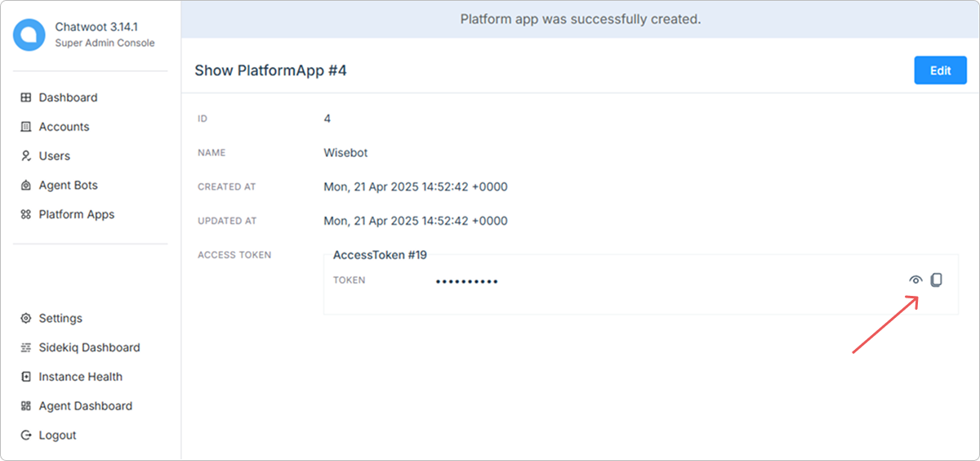This screenshot has height=461, width=980.
Task: Open the Dashboard menu item
Action: pos(68,97)
